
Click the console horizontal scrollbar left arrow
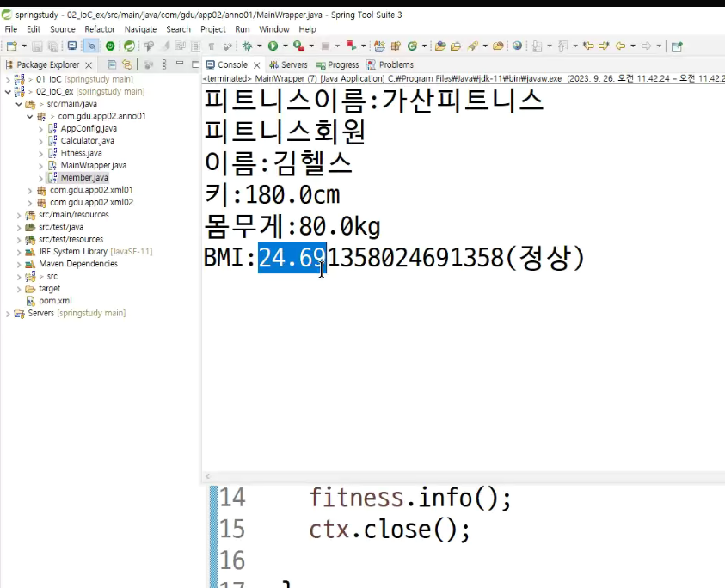pos(207,476)
